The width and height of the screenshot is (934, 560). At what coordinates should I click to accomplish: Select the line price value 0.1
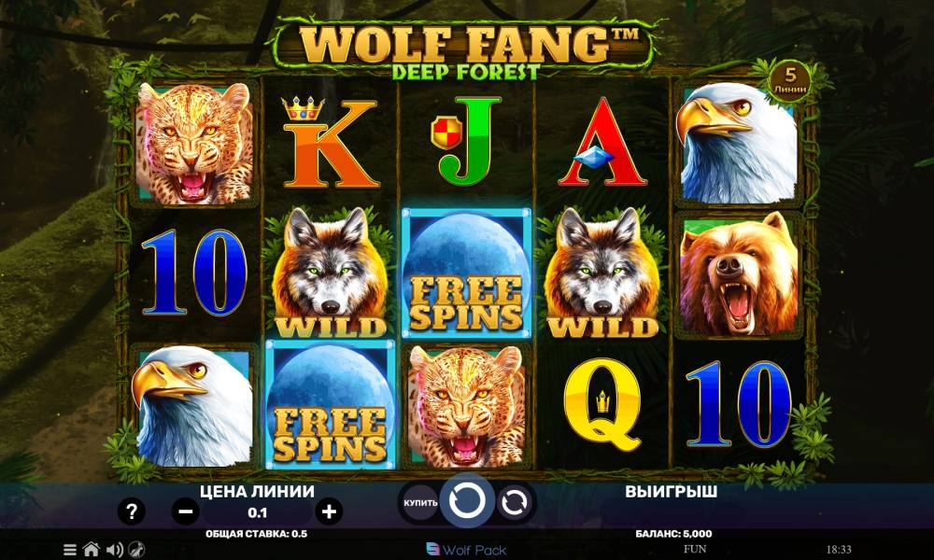click(x=258, y=512)
